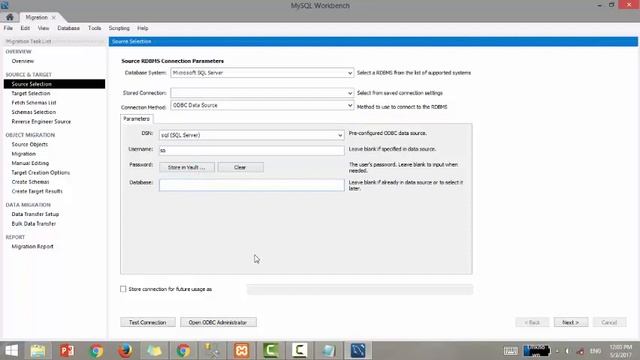Open the light blue notepad taskbar icon
This screenshot has width=640, height=360.
329,351
